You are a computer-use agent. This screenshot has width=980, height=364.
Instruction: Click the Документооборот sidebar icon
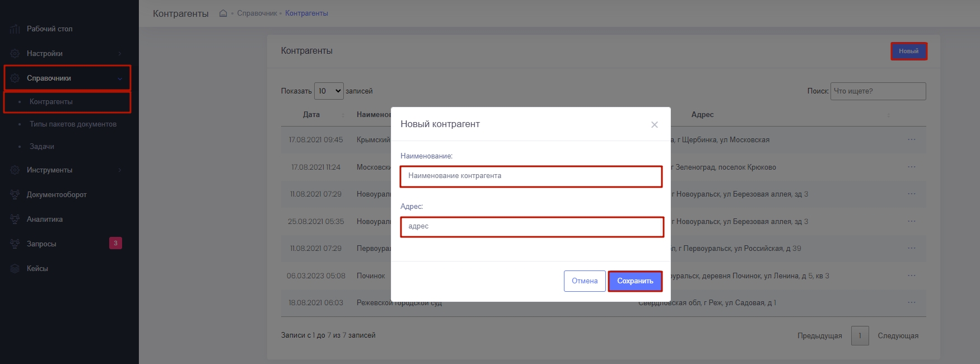(15, 195)
